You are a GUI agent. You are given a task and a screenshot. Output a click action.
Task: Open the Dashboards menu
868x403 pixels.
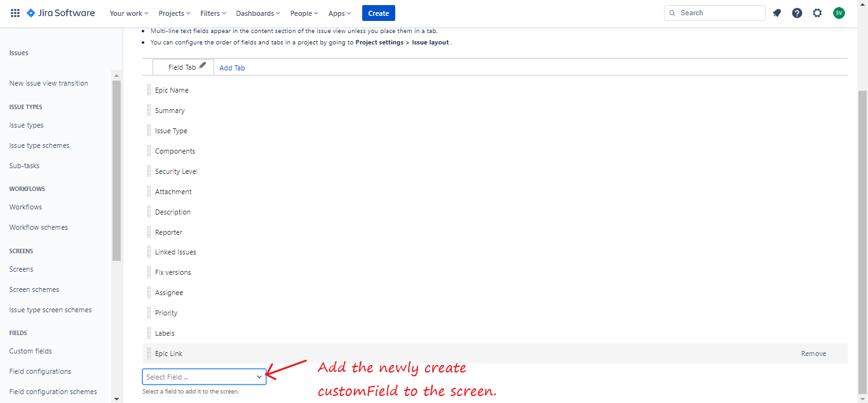pyautogui.click(x=258, y=13)
